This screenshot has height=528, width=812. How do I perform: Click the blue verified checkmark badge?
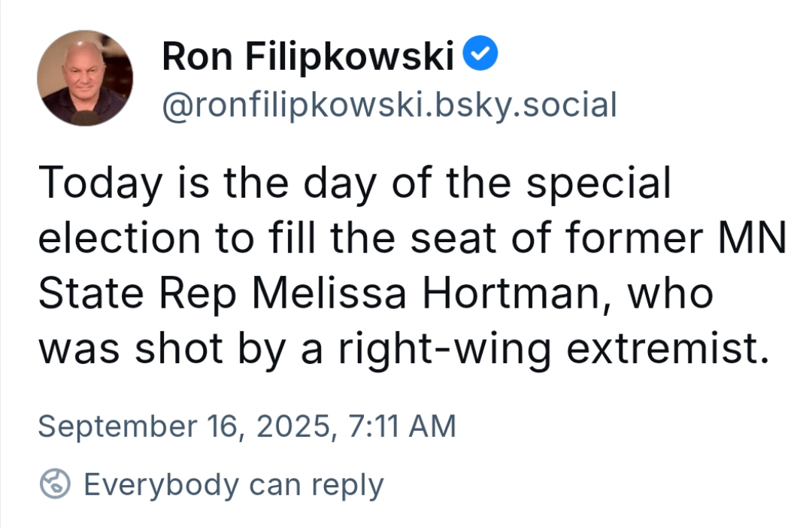pyautogui.click(x=480, y=53)
